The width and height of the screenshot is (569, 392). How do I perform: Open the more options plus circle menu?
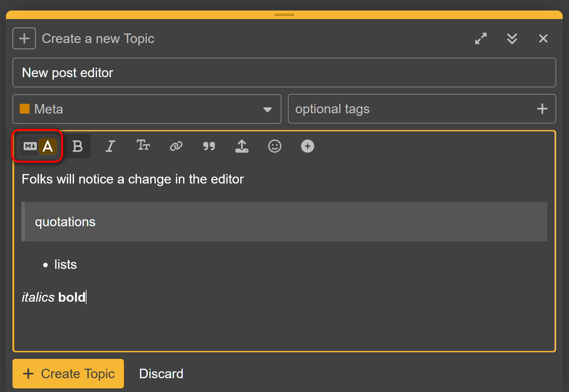(x=308, y=146)
